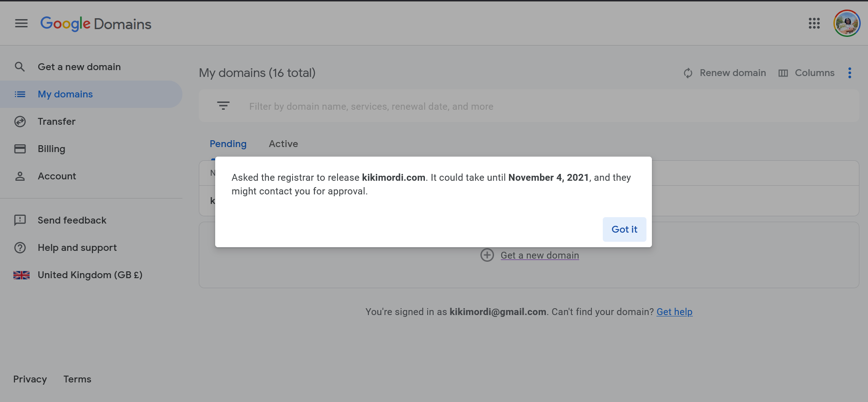Open the Terms link
Image resolution: width=868 pixels, height=402 pixels.
tap(77, 379)
